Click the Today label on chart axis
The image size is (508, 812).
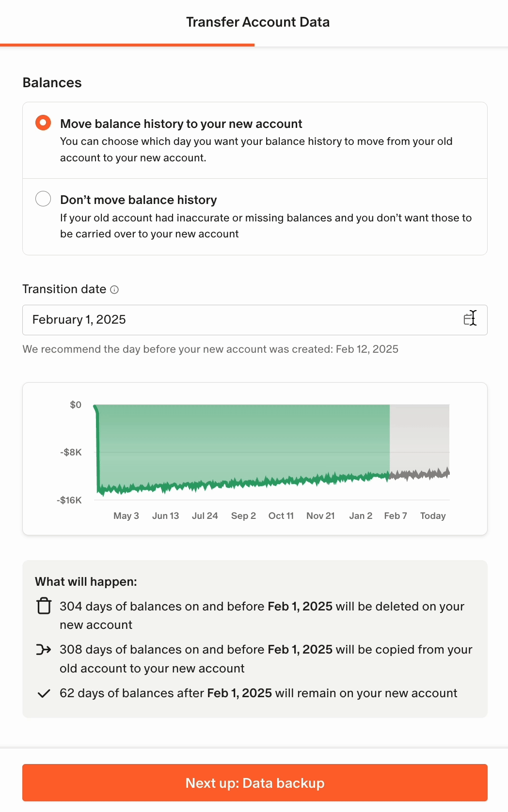[x=433, y=516]
